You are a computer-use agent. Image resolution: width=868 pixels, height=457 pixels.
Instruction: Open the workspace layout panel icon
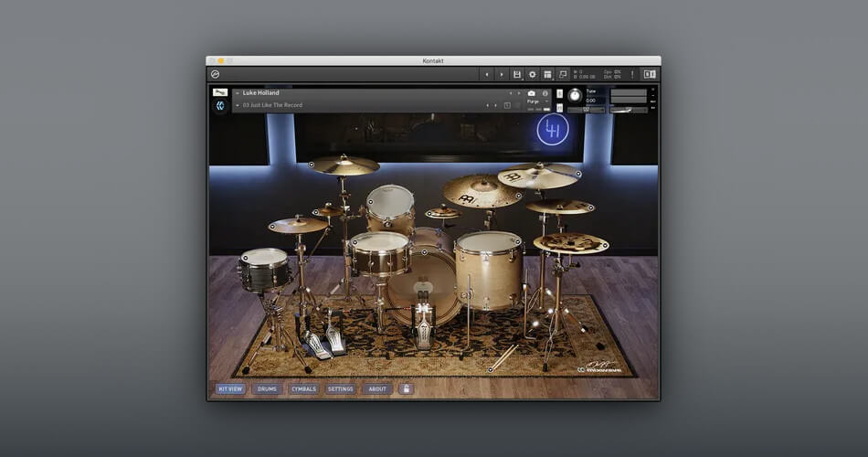pos(547,74)
